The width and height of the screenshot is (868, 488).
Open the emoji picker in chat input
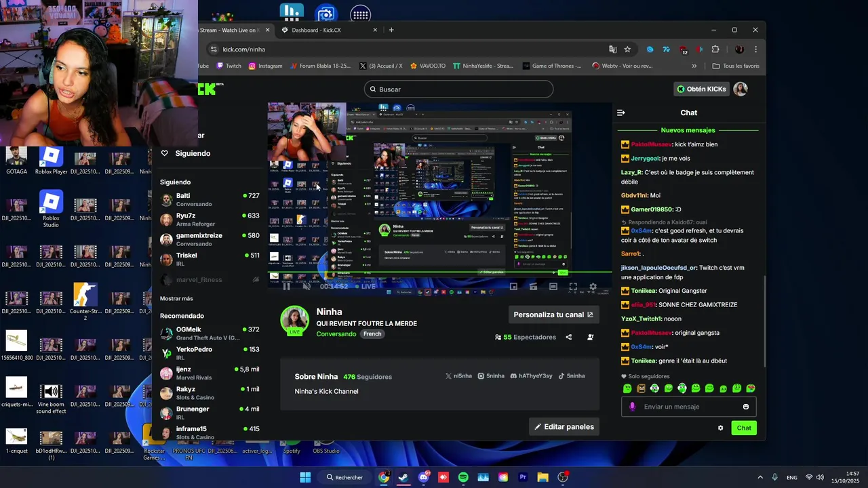(746, 407)
